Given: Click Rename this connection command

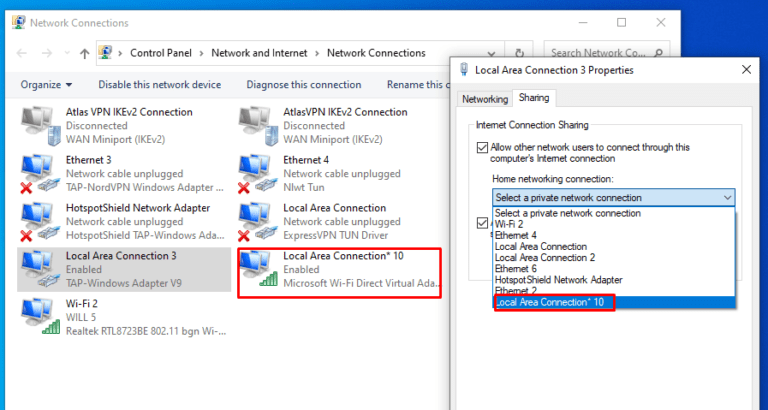Looking at the screenshot, I should pos(418,85).
